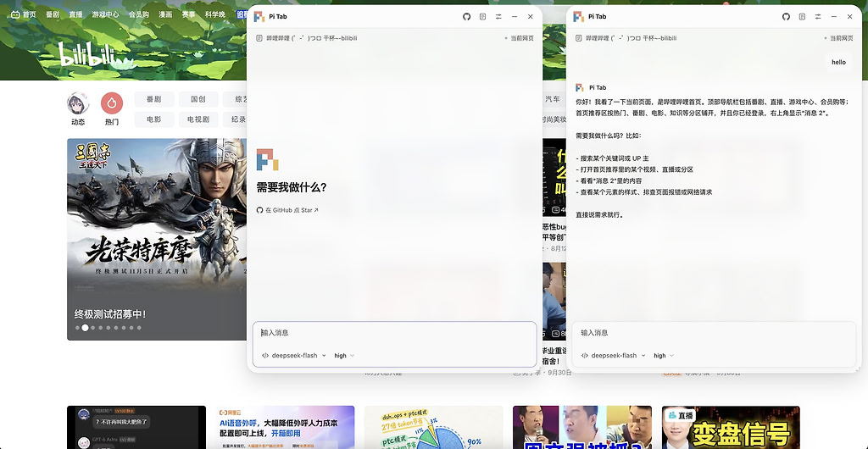Focus the 输入消息 field in left Pi Tab
Image resolution: width=868 pixels, height=449 pixels.
(395, 334)
